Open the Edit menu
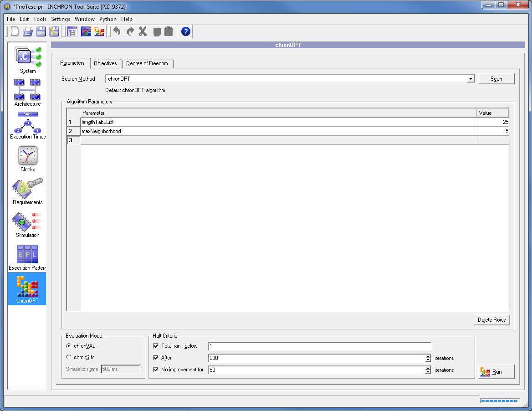The image size is (532, 411). (x=24, y=19)
